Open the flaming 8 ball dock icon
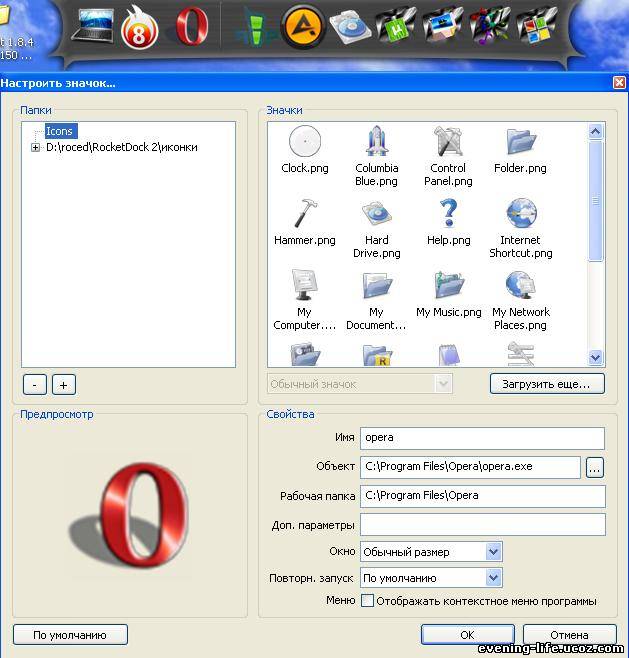The width and height of the screenshot is (629, 658). coord(139,28)
